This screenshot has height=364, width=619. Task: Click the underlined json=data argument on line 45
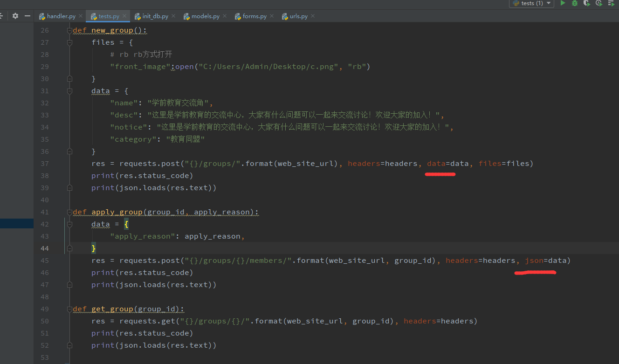[x=545, y=261]
